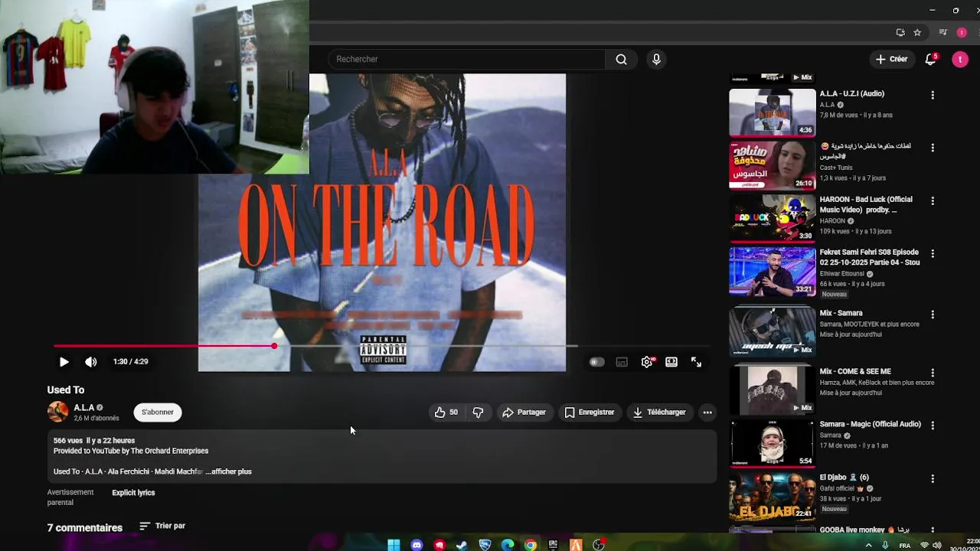
Task: Open the A.L.A channel name link
Action: tap(84, 408)
